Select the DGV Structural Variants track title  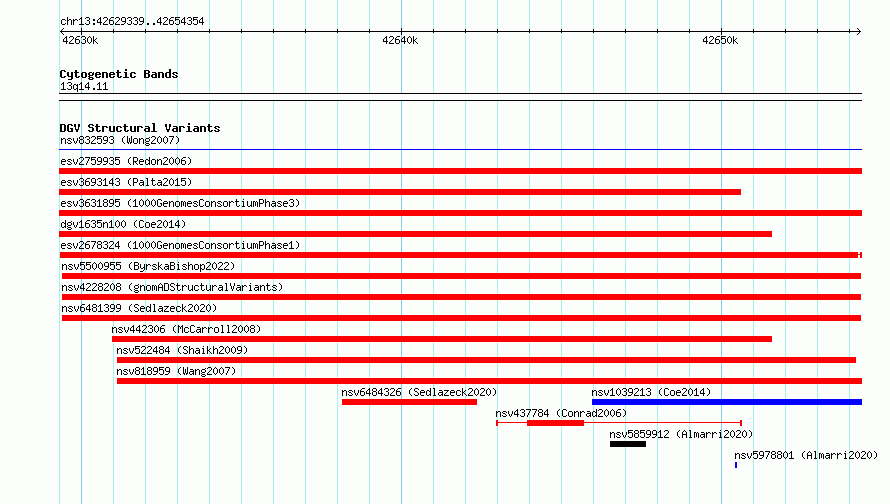tap(140, 128)
